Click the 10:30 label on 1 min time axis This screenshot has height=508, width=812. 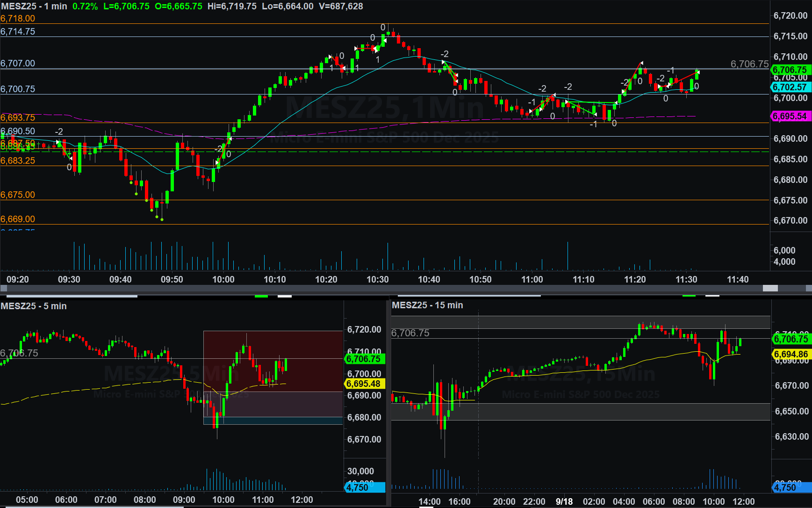click(x=378, y=280)
